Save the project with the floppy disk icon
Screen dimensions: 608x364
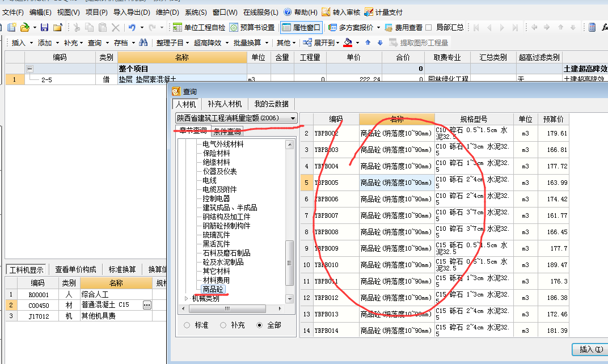(45, 28)
